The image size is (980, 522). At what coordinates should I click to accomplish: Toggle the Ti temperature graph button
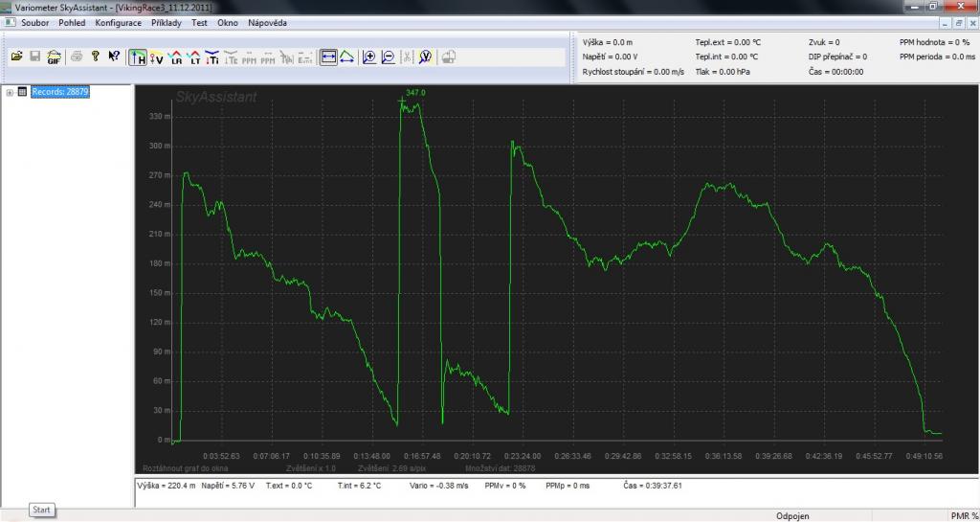coord(212,57)
